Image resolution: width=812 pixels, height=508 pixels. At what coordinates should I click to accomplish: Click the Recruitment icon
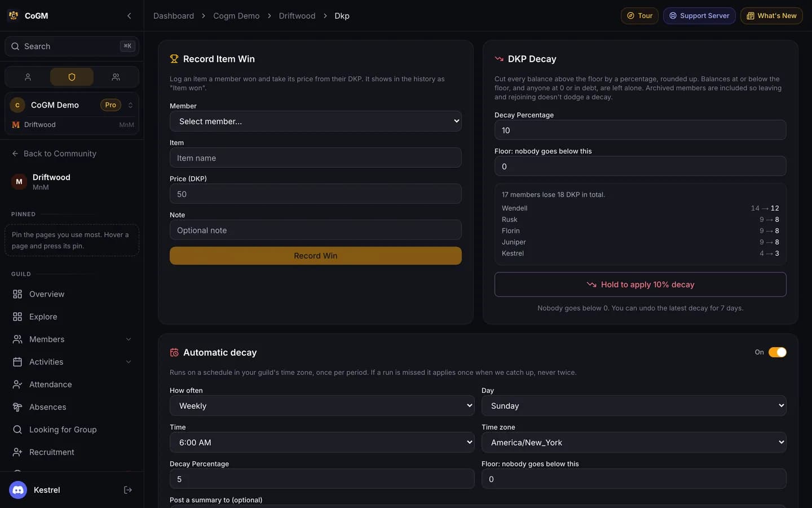click(x=17, y=452)
